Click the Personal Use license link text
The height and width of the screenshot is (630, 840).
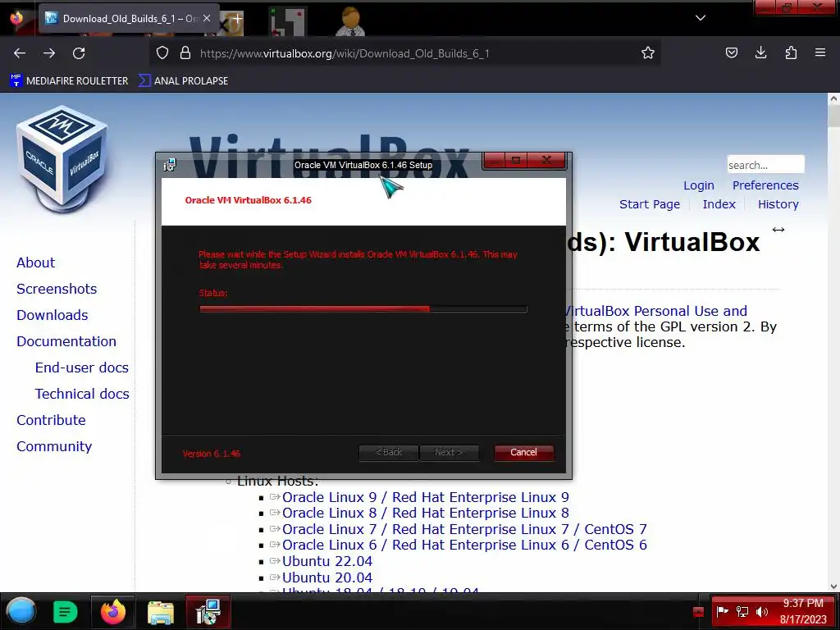656,311
